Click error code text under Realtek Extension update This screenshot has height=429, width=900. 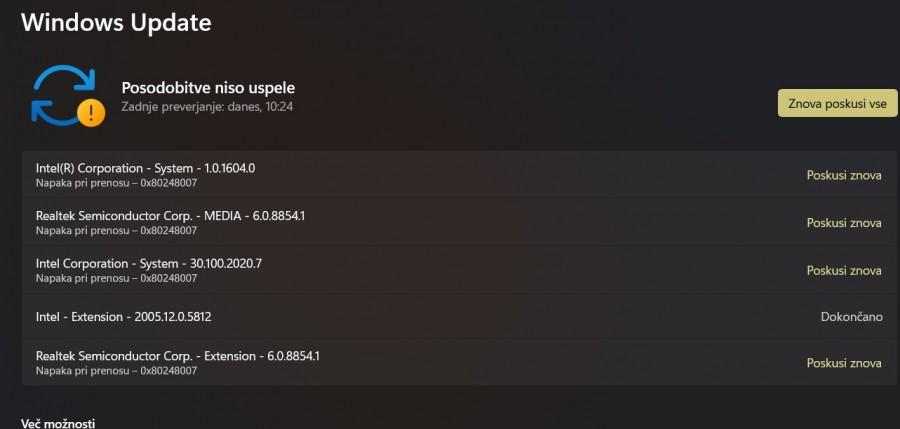coord(116,371)
